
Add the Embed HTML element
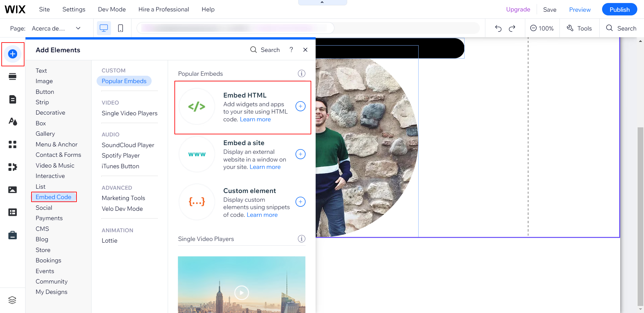tap(301, 107)
